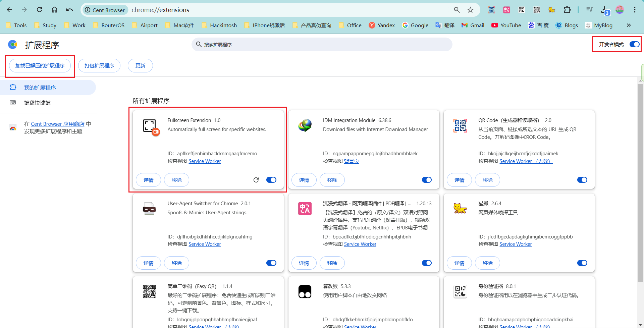Click the browser forward arrow

click(24, 10)
